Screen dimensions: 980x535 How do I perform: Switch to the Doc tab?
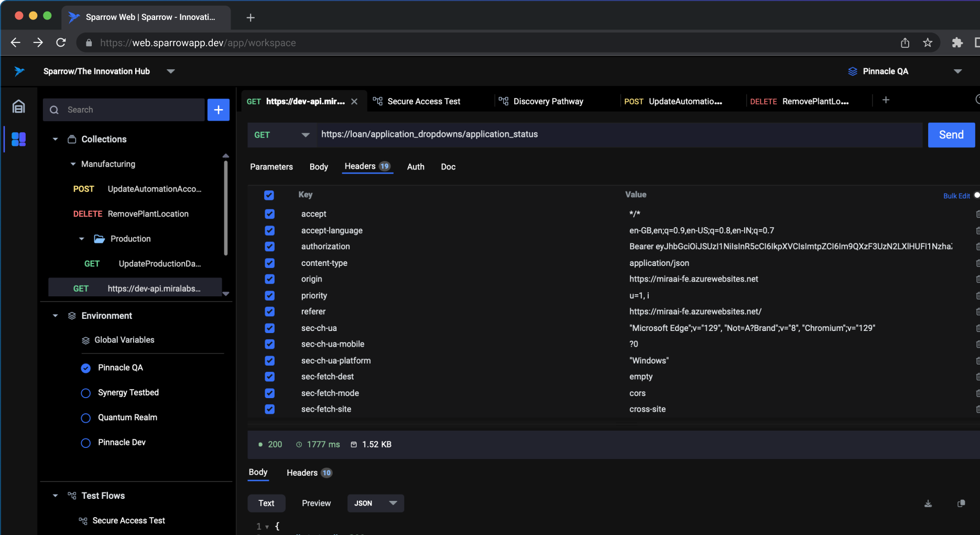pyautogui.click(x=448, y=167)
